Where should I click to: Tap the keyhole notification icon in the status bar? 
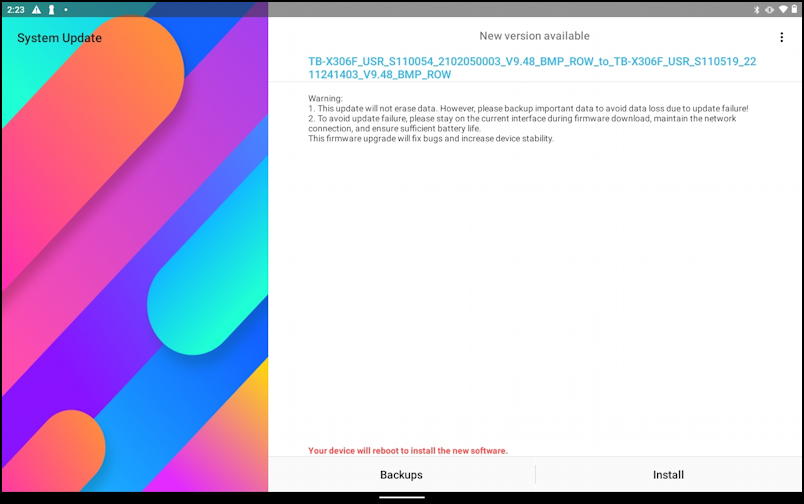(51, 10)
